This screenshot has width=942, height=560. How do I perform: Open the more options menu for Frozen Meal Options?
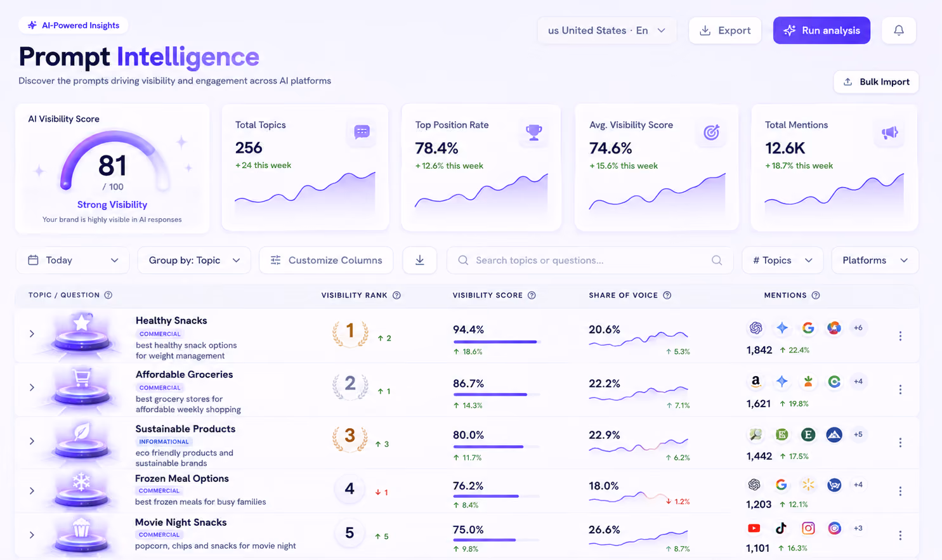pyautogui.click(x=900, y=491)
